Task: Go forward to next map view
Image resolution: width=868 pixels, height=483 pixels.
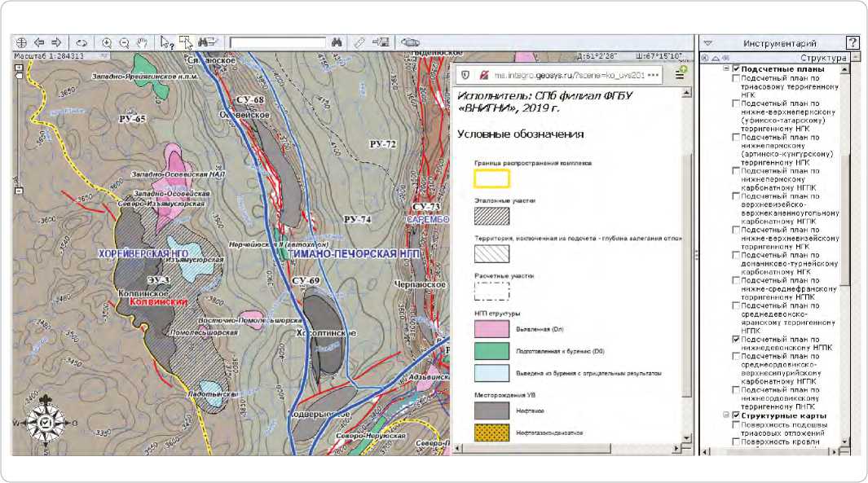Action: [57, 42]
